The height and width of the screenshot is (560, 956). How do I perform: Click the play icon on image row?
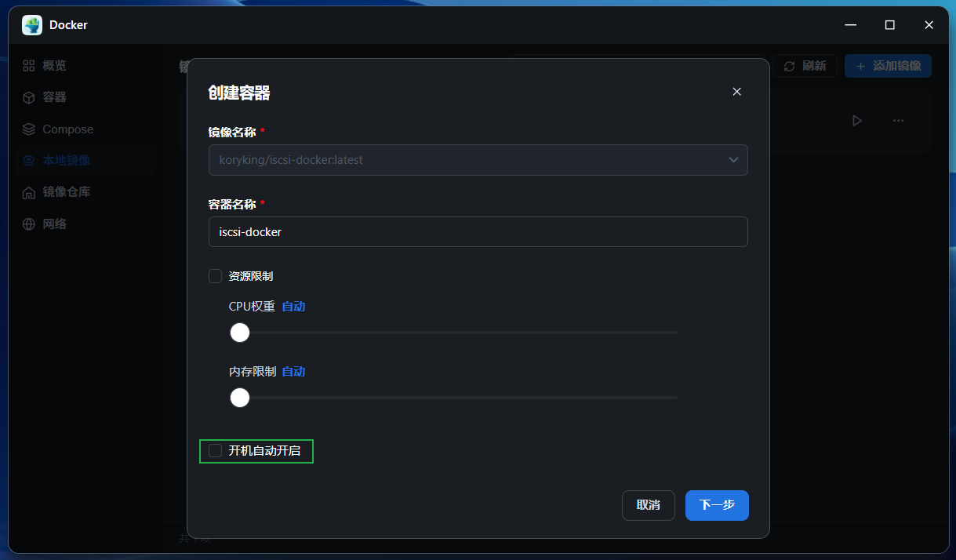click(x=857, y=121)
